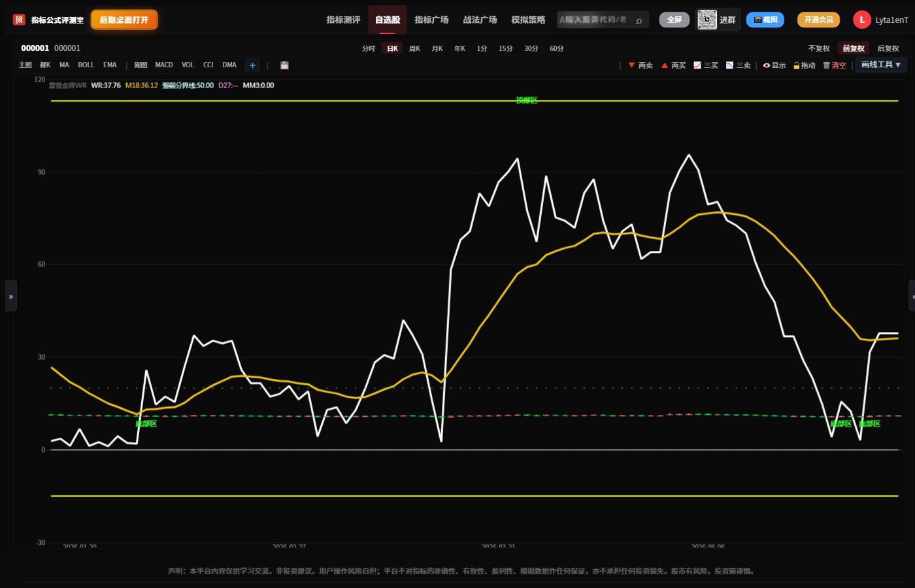The height and width of the screenshot is (588, 915).
Task: Click the 清空 trash clear icon
Action: pos(835,65)
